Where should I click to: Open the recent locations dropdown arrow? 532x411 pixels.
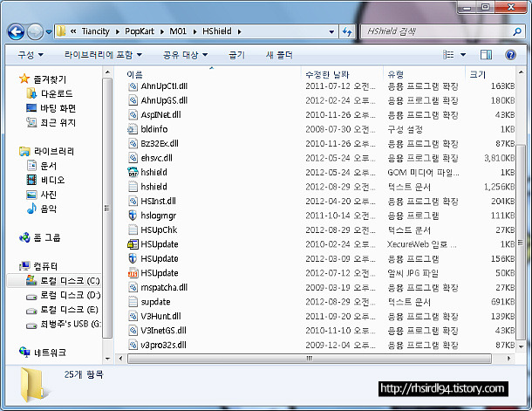(x=49, y=32)
